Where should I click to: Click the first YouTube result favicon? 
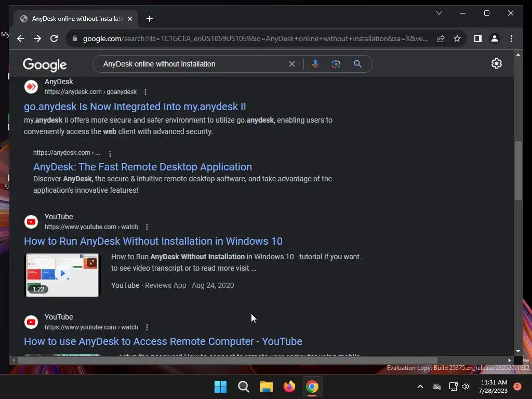(31, 222)
